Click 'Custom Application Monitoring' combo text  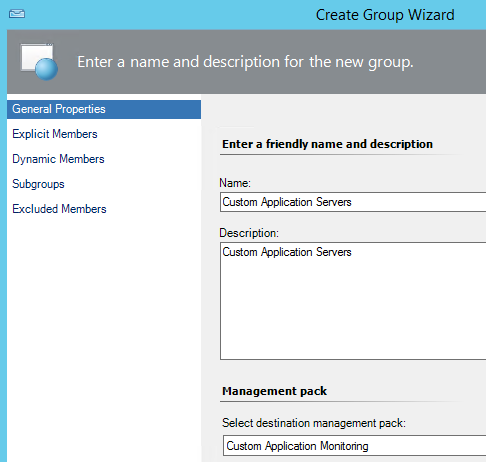click(297, 446)
